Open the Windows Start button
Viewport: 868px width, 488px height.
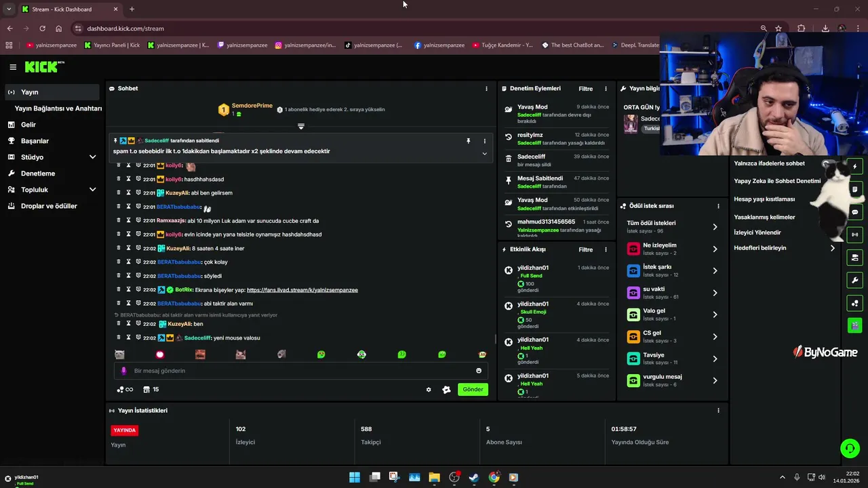355,477
